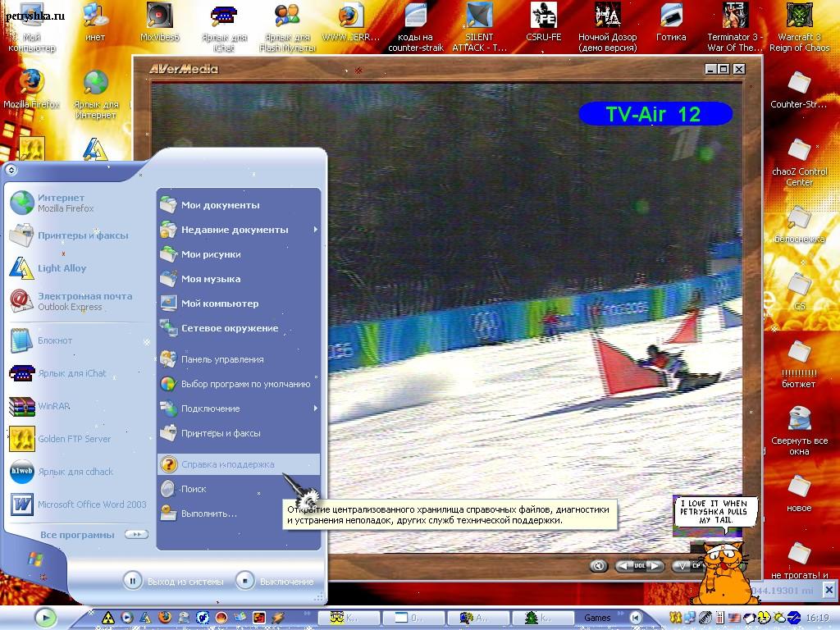Expand the Games toolbar chevron on taskbar
This screenshot has width=840, height=630.
point(620,613)
